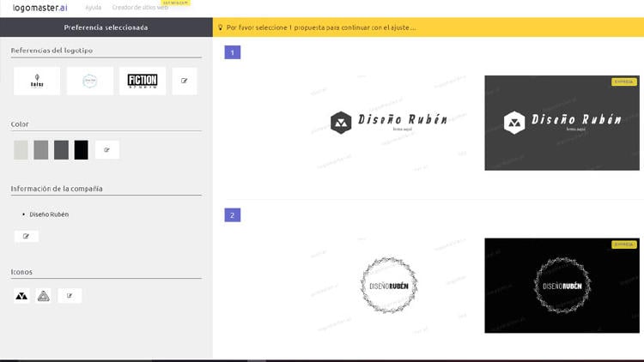The width and height of the screenshot is (644, 362).
Task: Choose the white Diseño Rubén hexagon logo
Action: pyautogui.click(x=389, y=123)
